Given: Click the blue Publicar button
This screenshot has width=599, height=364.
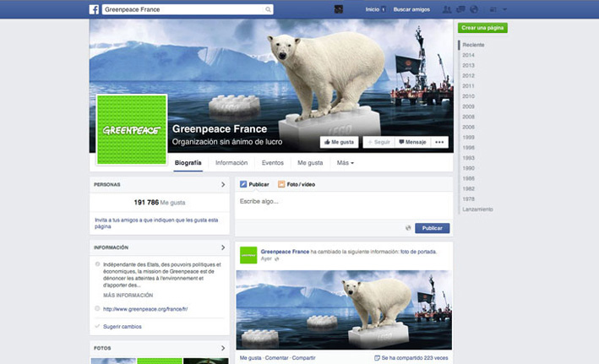Looking at the screenshot, I should (x=432, y=228).
